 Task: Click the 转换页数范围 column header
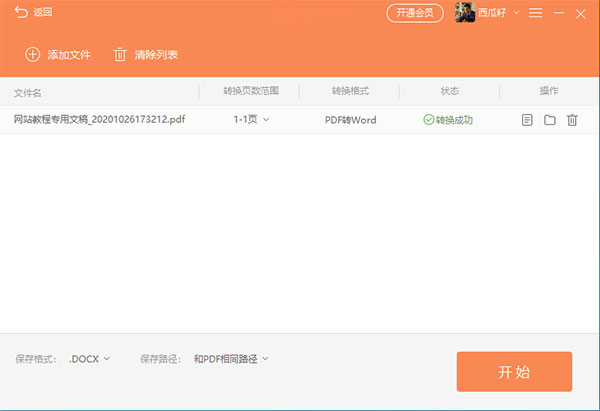point(251,91)
